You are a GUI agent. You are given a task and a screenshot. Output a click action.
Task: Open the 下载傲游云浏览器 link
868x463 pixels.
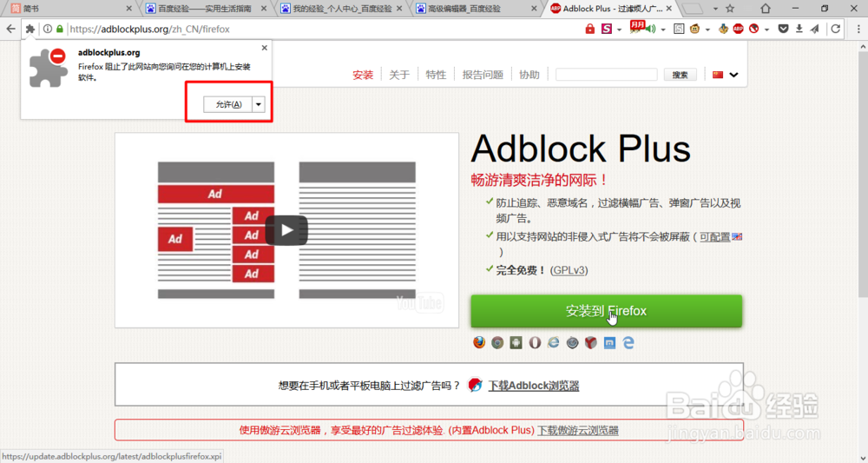click(578, 430)
